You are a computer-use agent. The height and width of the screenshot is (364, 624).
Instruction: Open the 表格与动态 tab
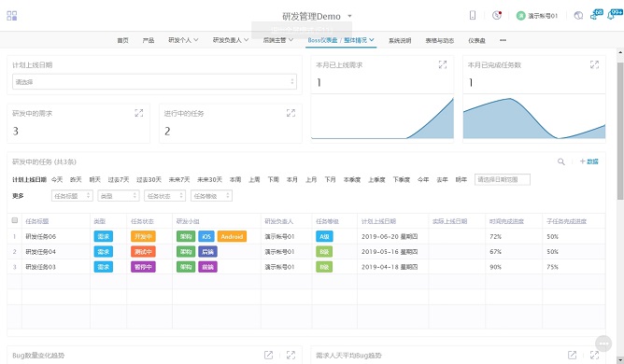(439, 40)
